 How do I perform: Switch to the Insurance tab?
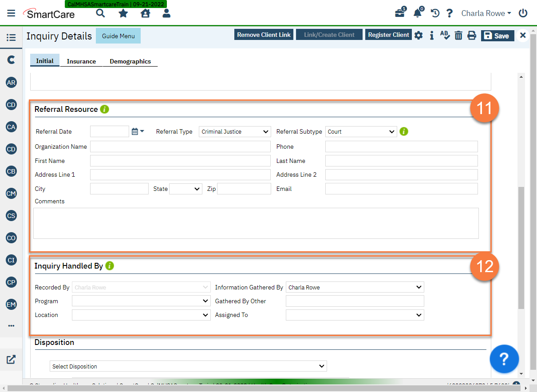point(81,61)
